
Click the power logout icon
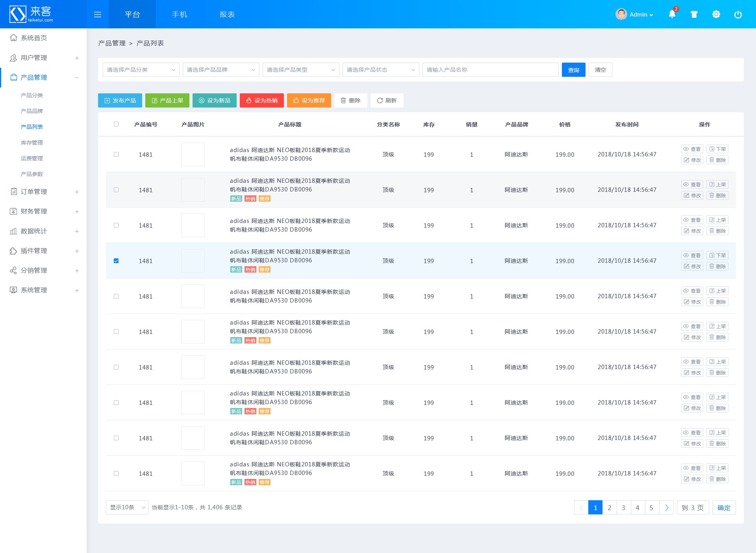(738, 15)
